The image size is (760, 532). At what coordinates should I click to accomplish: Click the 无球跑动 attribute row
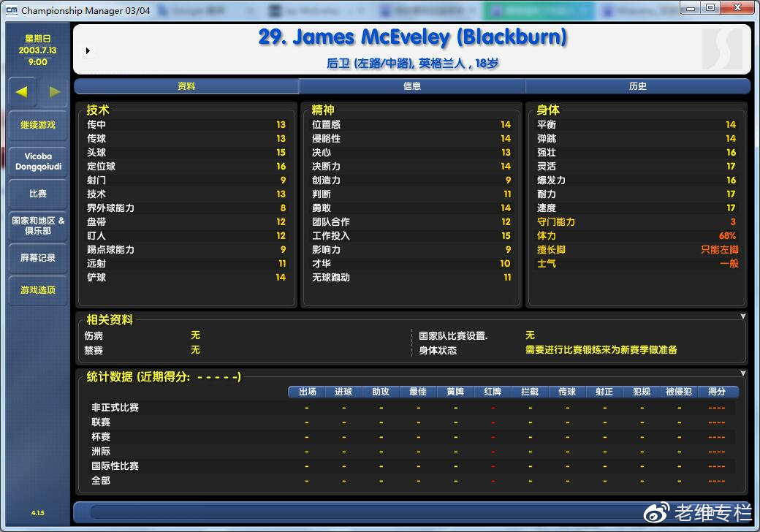click(411, 277)
